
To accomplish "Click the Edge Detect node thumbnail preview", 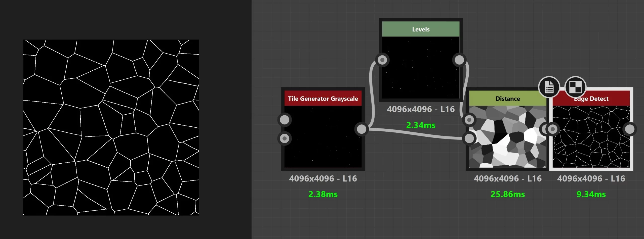I will 591,137.
